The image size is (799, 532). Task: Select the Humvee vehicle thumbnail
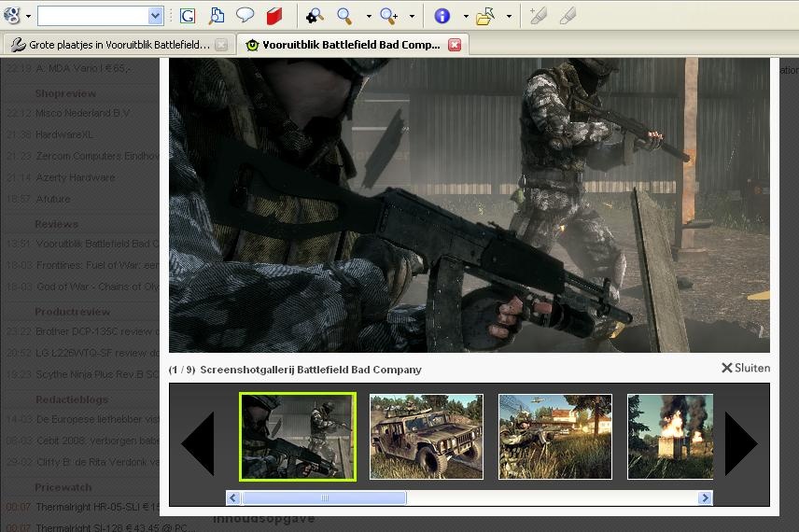click(427, 436)
